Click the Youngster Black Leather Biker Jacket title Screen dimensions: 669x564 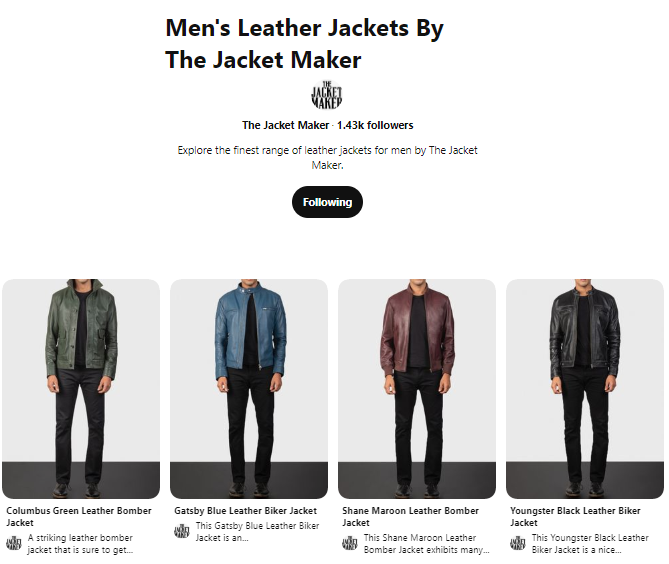[x=575, y=516]
